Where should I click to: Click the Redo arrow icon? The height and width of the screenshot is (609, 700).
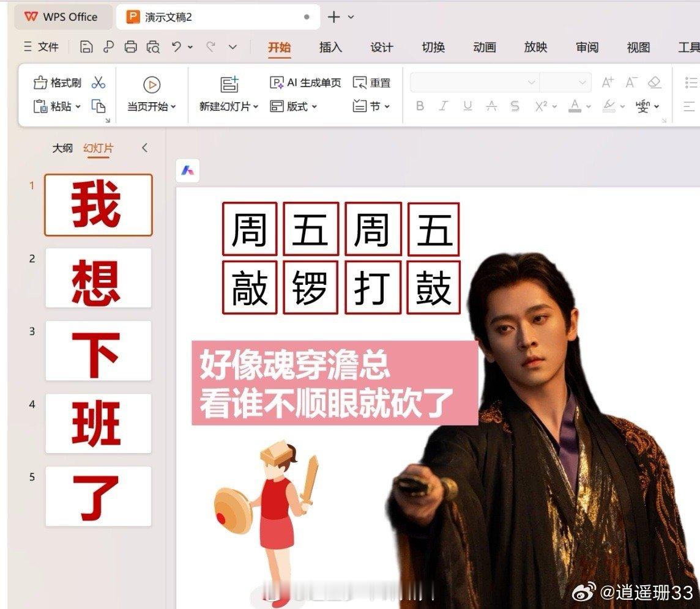pyautogui.click(x=211, y=46)
